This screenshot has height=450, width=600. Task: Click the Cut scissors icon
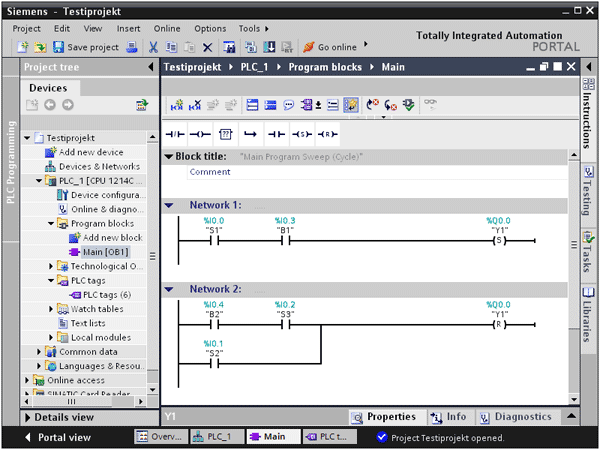(x=153, y=47)
